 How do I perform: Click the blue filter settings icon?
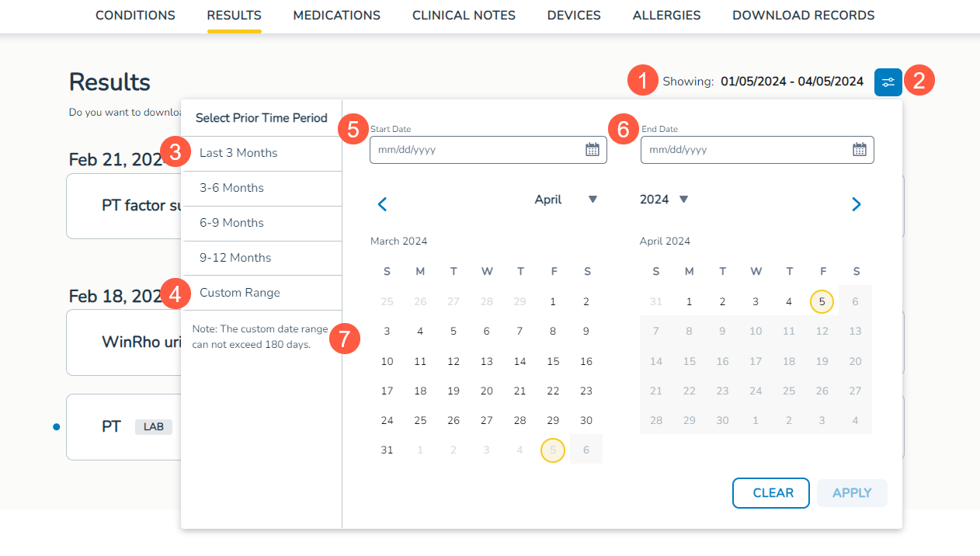(x=888, y=82)
